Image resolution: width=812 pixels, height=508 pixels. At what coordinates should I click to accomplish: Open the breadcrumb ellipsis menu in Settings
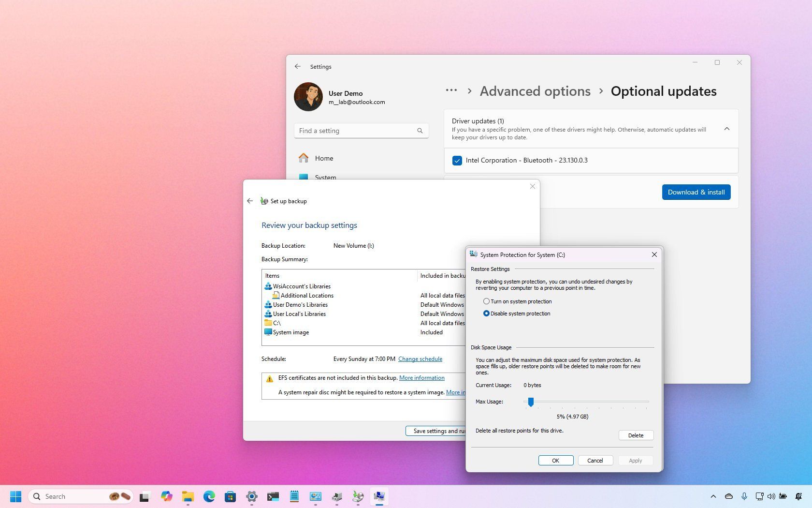(450, 90)
